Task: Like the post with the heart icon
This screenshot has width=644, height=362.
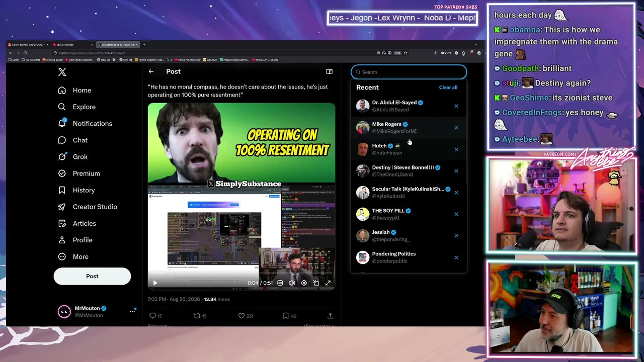Action: tap(242, 316)
